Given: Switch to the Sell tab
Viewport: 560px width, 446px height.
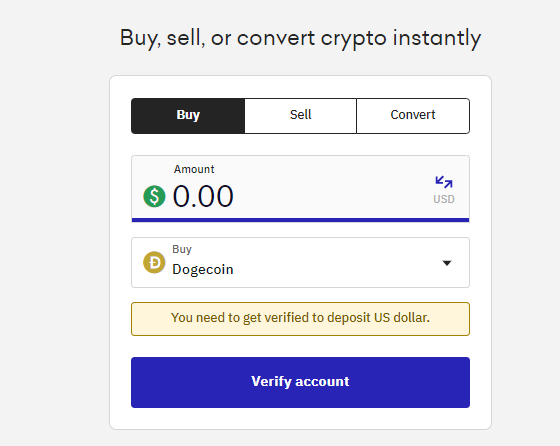Looking at the screenshot, I should pos(300,116).
